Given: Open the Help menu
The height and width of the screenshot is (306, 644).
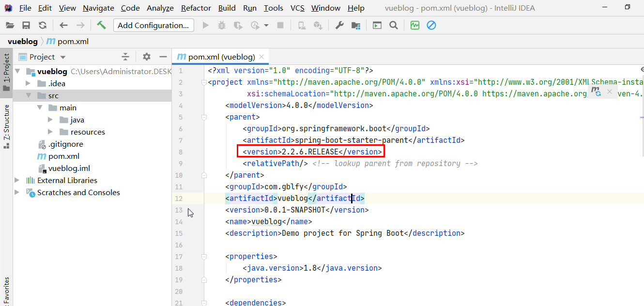Looking at the screenshot, I should pyautogui.click(x=356, y=8).
